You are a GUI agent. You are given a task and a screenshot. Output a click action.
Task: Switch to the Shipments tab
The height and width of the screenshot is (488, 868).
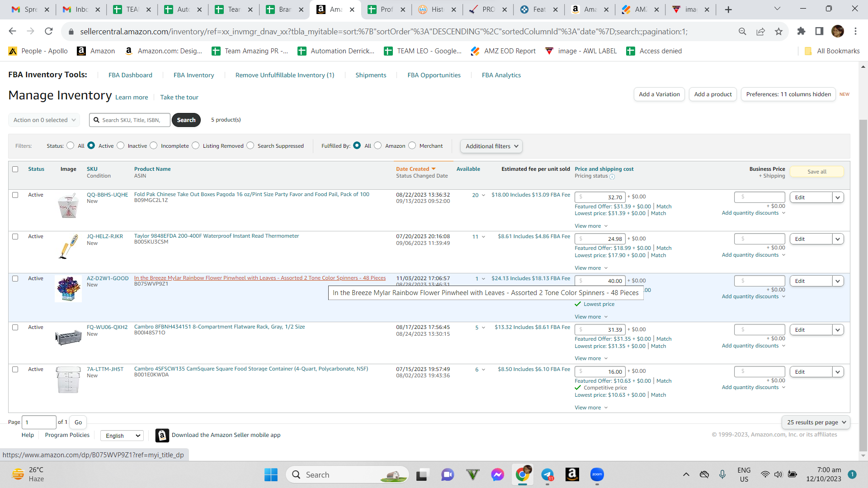[371, 75]
